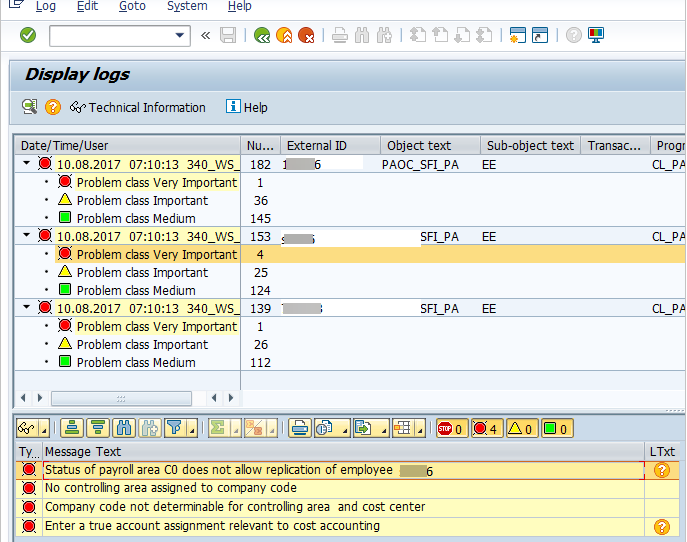
Task: Click the Save icon in the top toolbar
Action: click(x=228, y=35)
